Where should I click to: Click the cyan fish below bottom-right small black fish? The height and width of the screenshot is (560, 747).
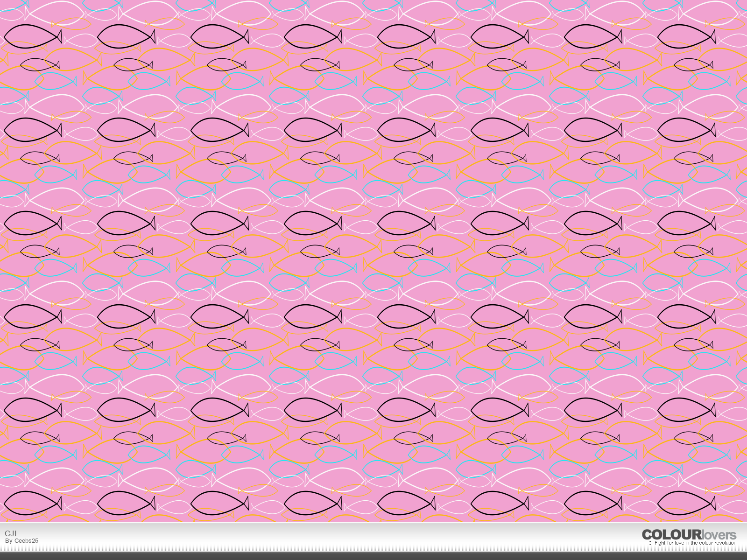710,455
